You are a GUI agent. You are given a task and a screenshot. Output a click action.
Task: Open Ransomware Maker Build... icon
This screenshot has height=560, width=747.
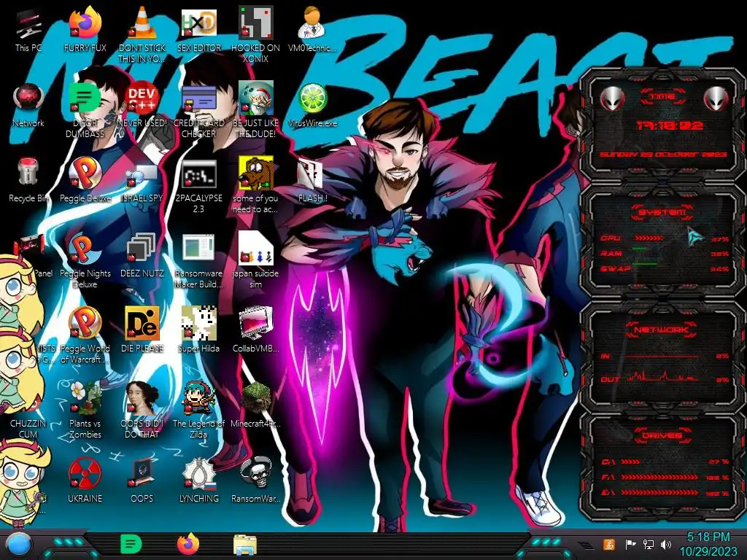tap(198, 262)
